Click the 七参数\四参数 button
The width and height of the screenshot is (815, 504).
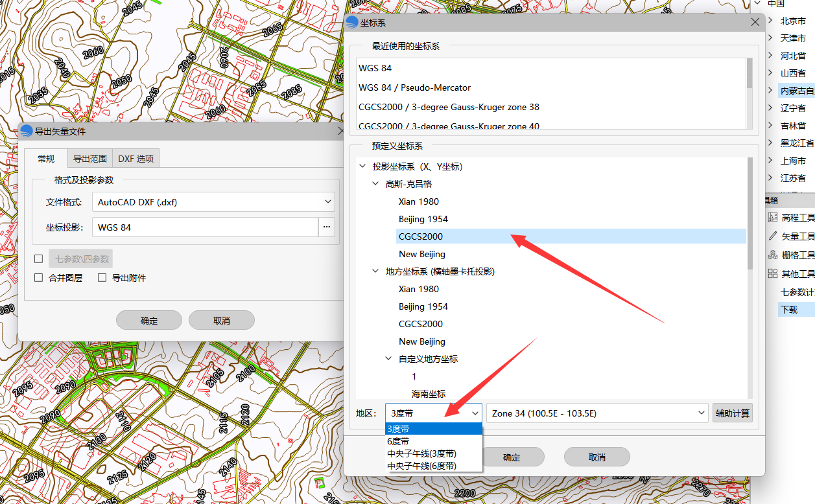pos(81,259)
